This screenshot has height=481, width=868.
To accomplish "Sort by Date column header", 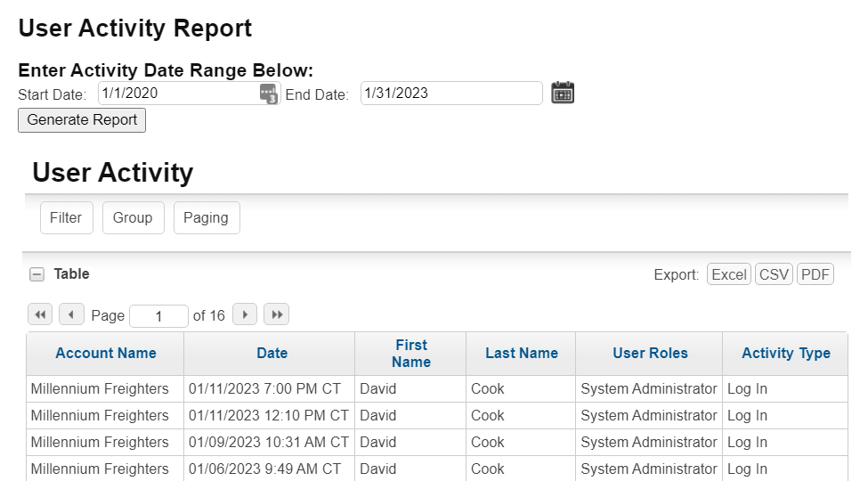I will [272, 353].
